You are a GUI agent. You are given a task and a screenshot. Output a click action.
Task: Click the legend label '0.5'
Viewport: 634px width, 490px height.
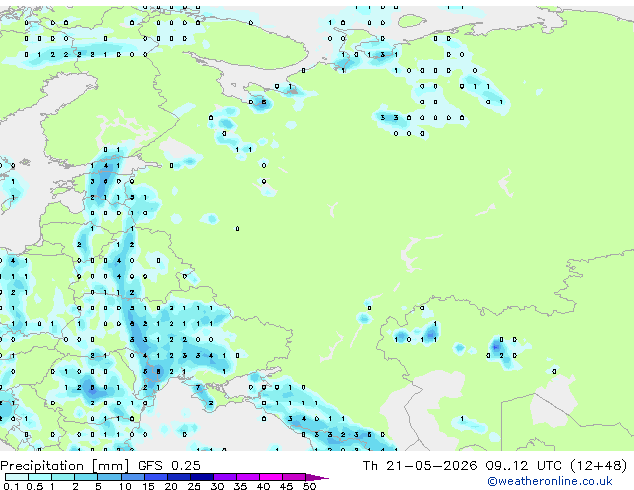click(35, 486)
